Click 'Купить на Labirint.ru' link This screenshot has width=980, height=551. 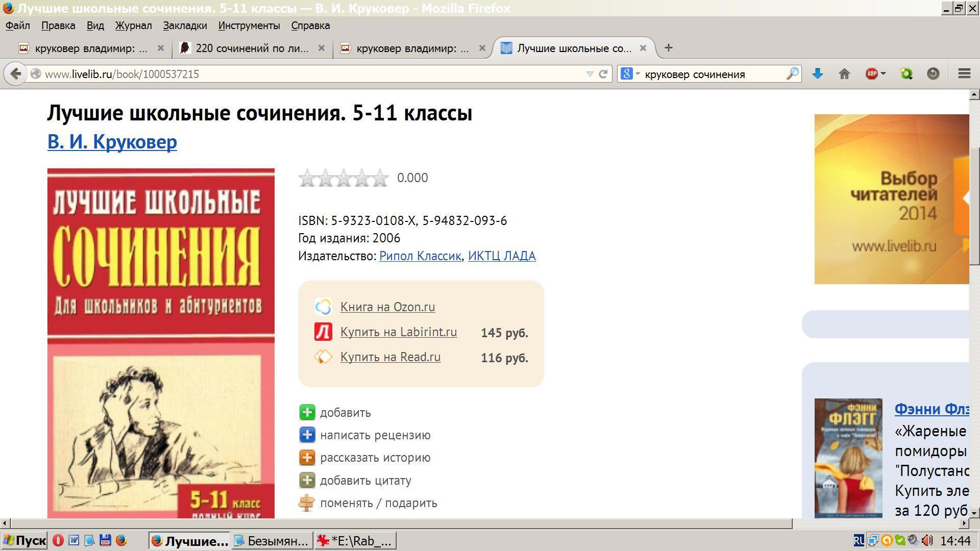[398, 332]
